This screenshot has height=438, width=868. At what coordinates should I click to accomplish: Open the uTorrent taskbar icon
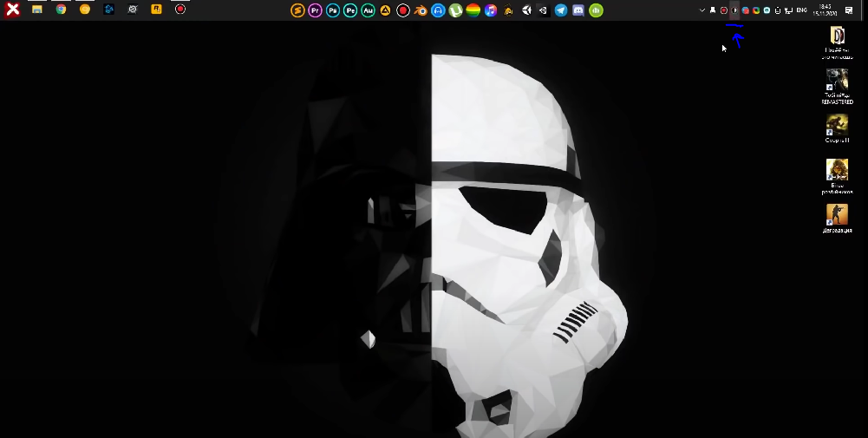(x=455, y=10)
